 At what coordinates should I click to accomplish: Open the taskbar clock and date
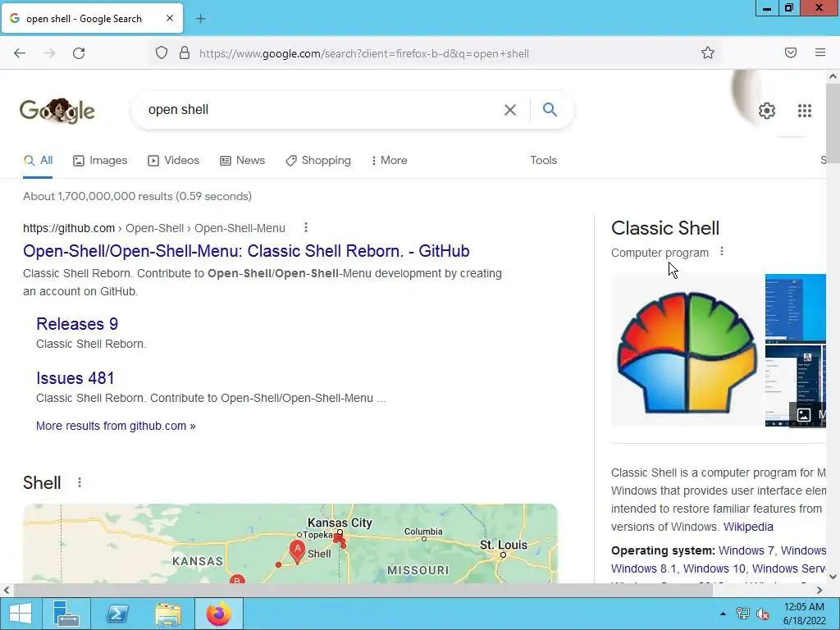click(x=804, y=614)
